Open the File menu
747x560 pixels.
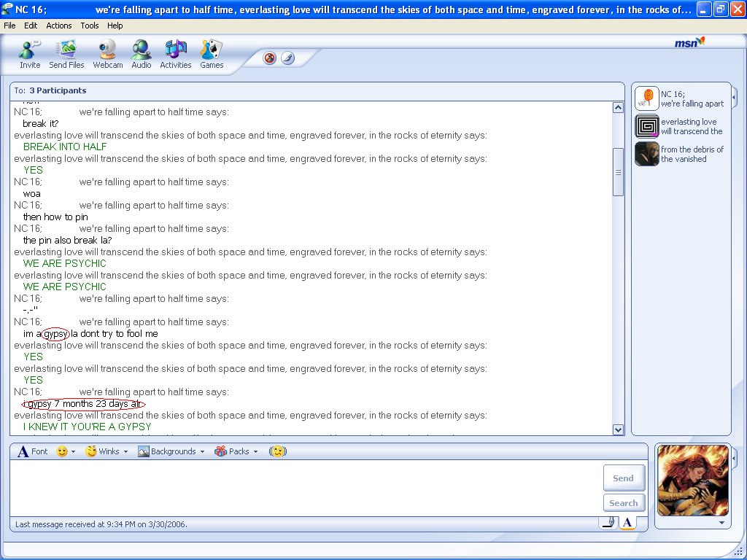click(9, 26)
